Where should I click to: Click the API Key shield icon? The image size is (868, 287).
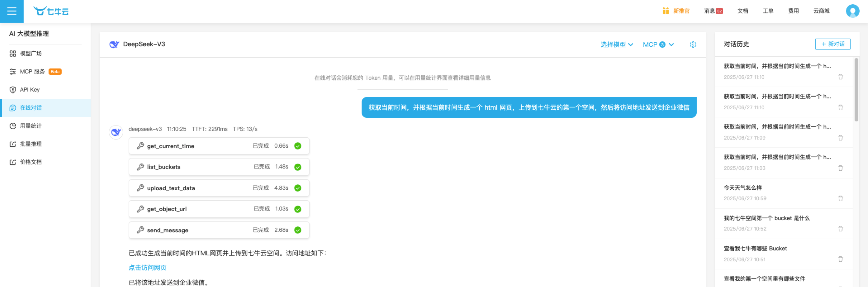tap(13, 90)
